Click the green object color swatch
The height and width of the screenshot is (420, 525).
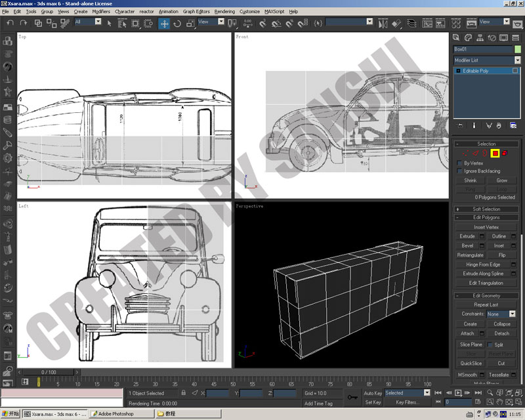518,49
